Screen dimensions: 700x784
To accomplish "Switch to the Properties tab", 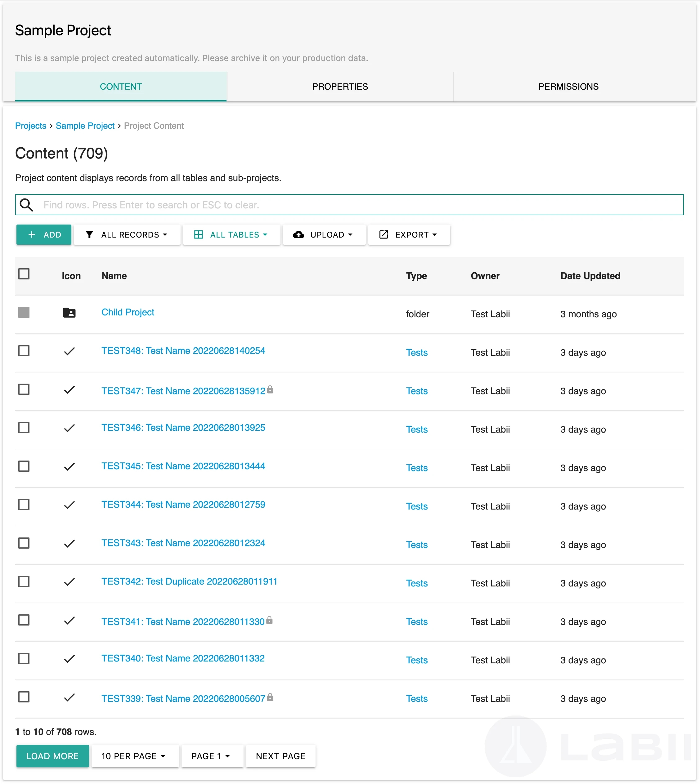I will 340,87.
